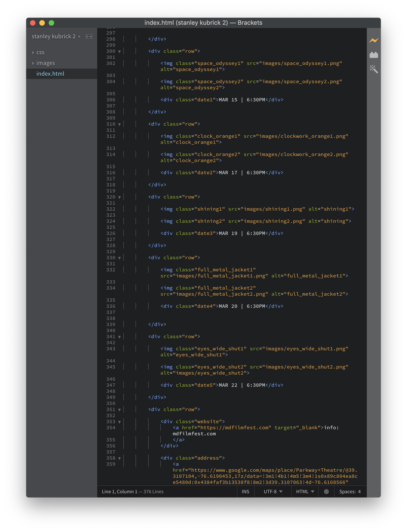Viewport: 407px width, 532px height.
Task: Expand the images folder
Action: pyautogui.click(x=33, y=63)
